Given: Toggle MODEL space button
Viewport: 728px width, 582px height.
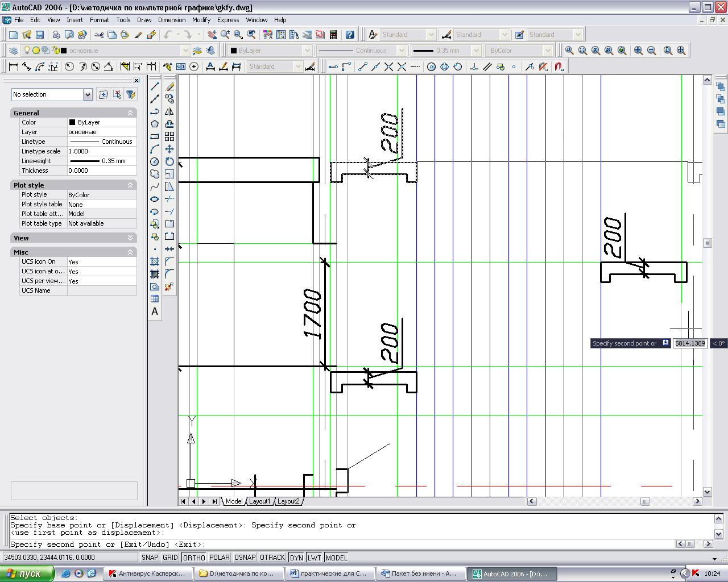Looking at the screenshot, I should (x=337, y=558).
